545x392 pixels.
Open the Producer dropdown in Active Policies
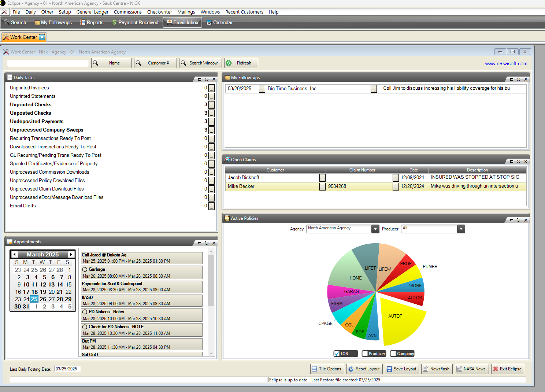(x=460, y=229)
